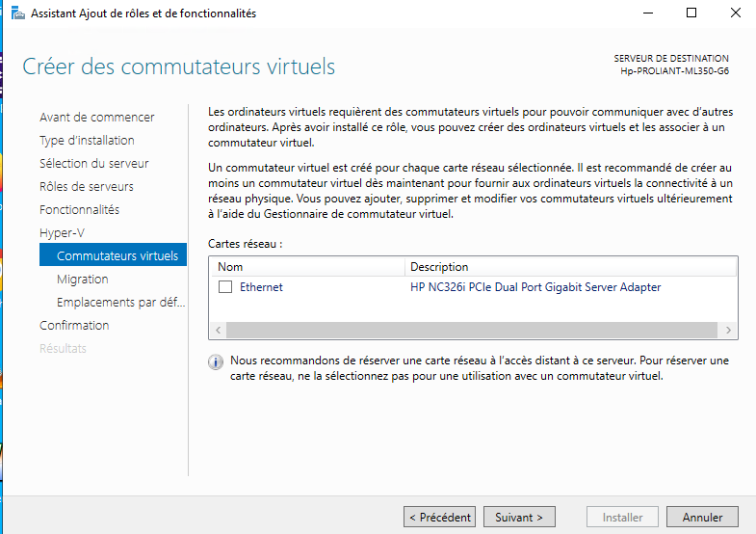Viewport: 756px width, 534px height.
Task: Navigate to the Fonctionnalités step
Action: (x=79, y=210)
